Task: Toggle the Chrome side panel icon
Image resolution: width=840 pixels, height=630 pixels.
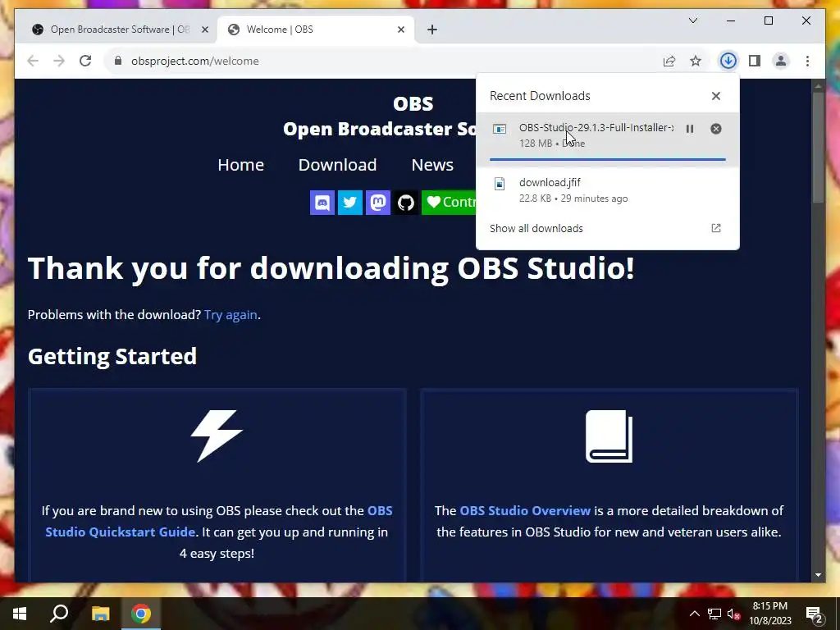Action: (755, 61)
